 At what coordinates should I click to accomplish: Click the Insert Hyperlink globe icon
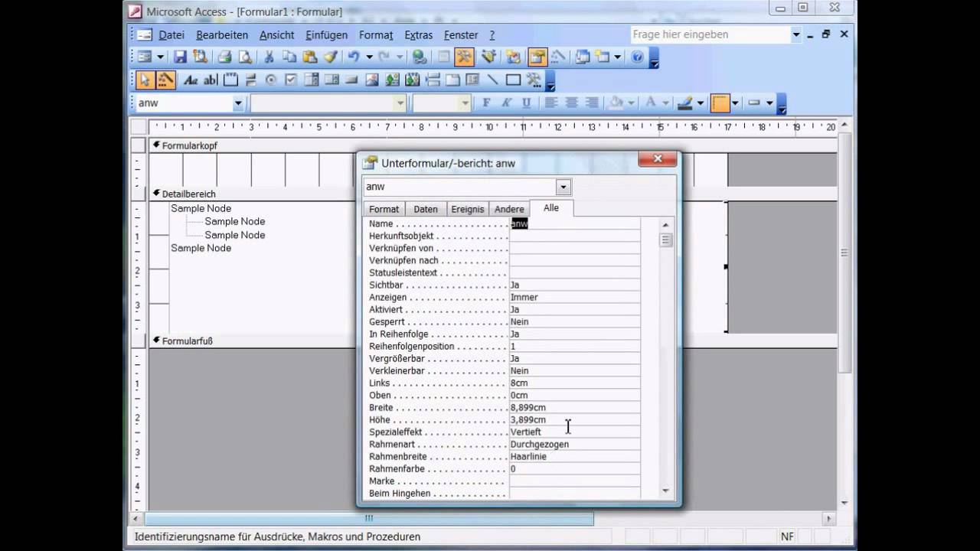click(419, 57)
